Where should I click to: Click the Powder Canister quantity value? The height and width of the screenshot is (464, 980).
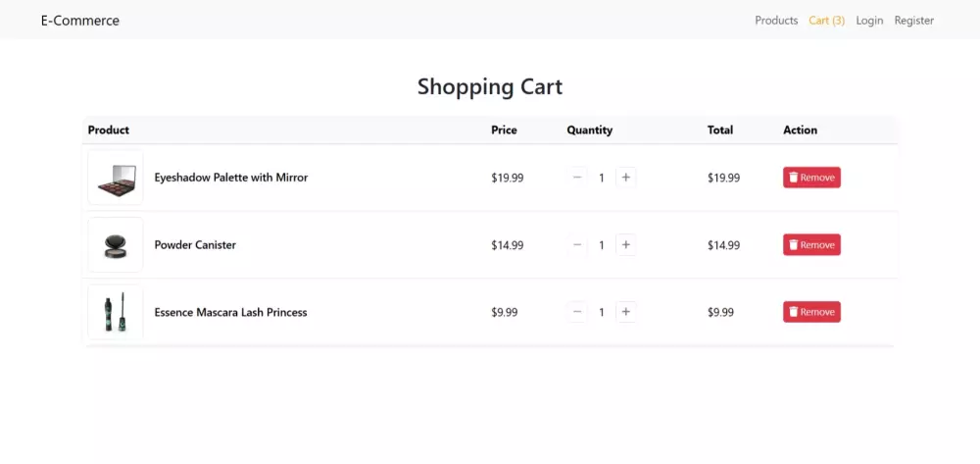[x=602, y=245]
